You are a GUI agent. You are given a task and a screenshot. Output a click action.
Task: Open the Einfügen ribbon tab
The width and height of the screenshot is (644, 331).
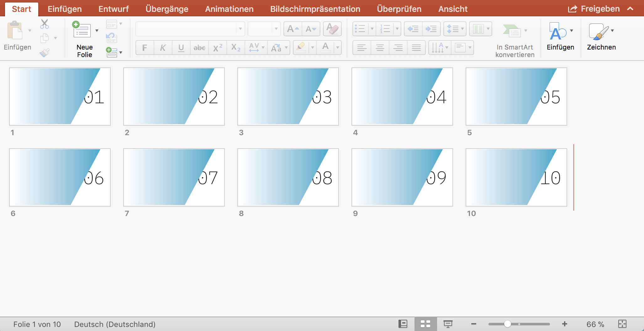(x=65, y=9)
